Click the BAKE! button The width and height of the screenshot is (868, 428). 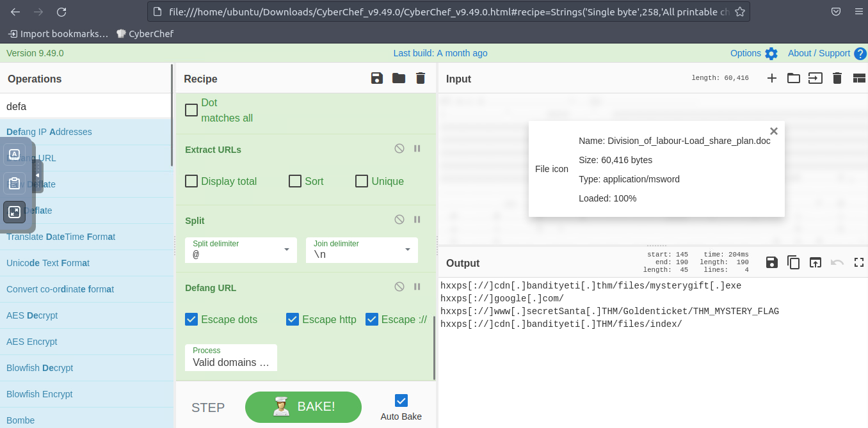[x=303, y=407]
